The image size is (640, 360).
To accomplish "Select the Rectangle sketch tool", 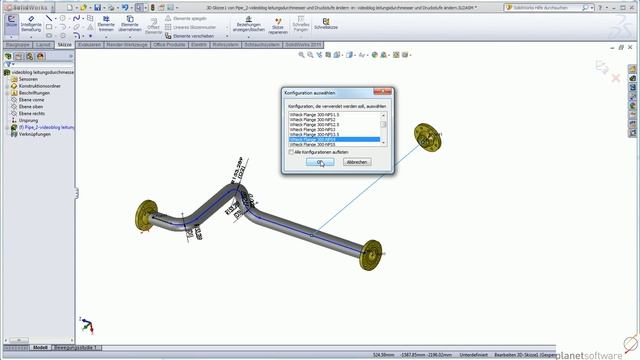I will (49, 27).
